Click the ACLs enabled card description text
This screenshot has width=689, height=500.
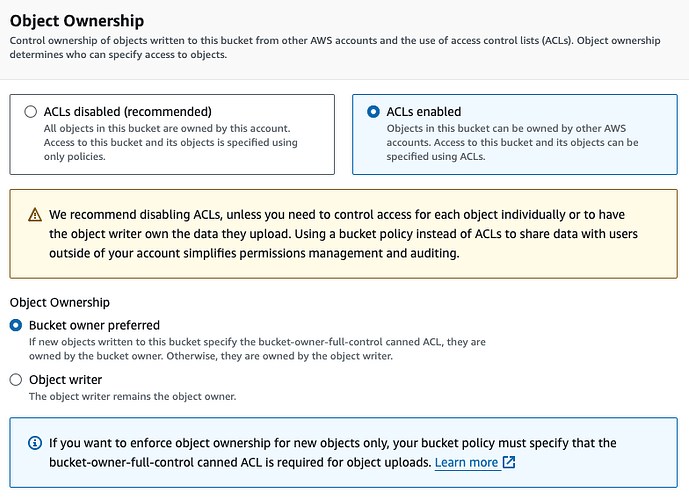point(512,142)
